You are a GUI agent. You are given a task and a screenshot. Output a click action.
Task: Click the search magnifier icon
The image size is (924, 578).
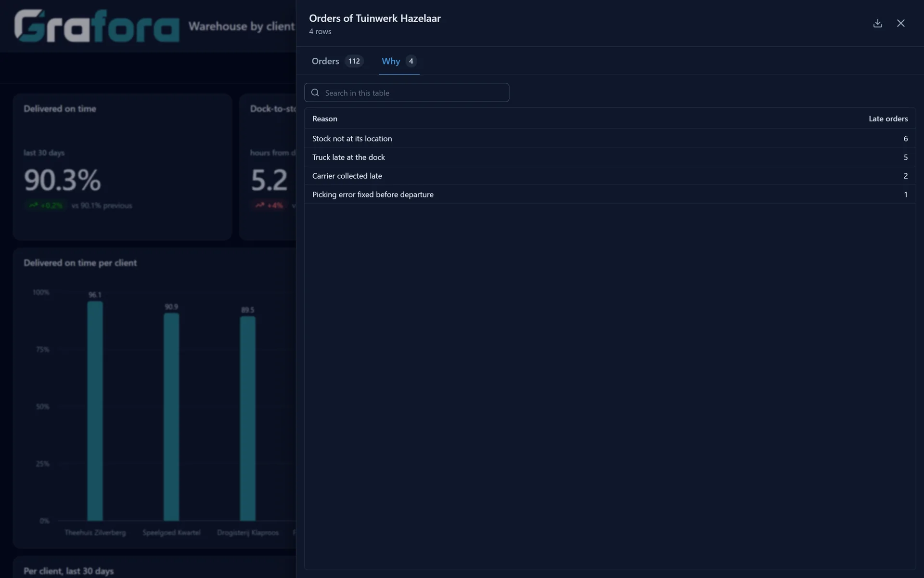tap(315, 92)
